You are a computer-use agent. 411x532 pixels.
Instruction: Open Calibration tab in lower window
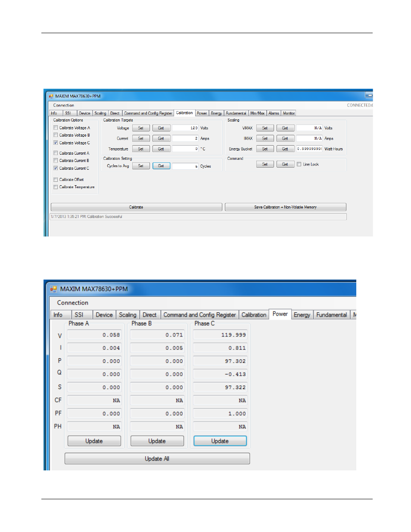254,315
